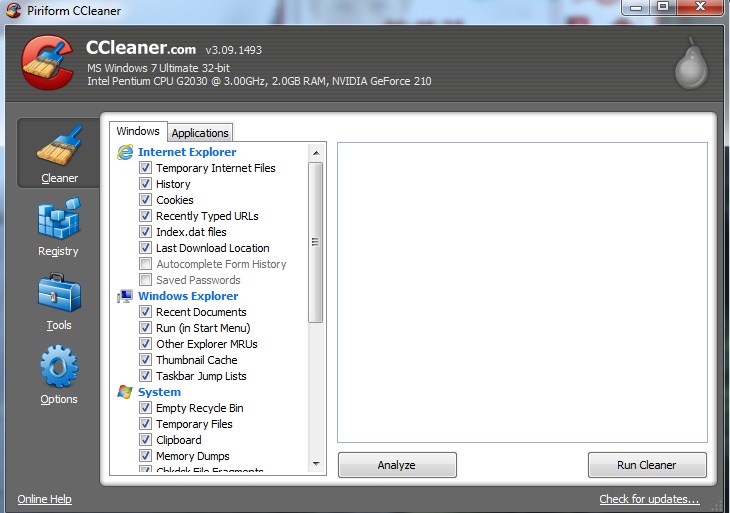The image size is (730, 513).
Task: Toggle Run (in Start Menu) checkbox
Action: [146, 328]
